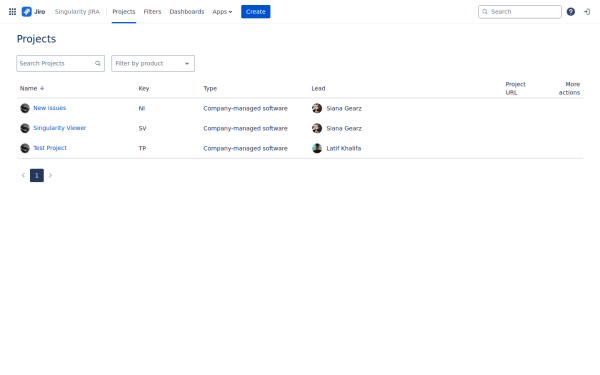Click Latif Khalifa's avatar
The width and height of the screenshot is (600, 375).
[317, 148]
